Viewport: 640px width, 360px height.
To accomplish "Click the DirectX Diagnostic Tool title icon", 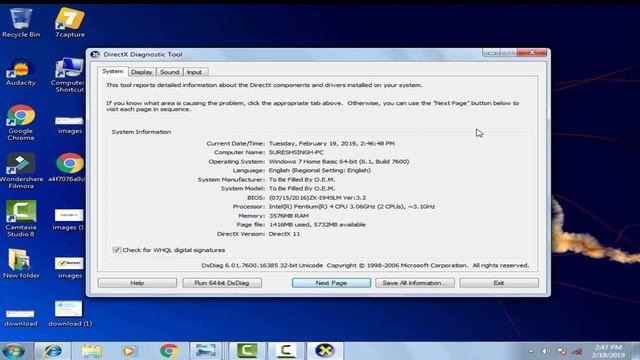I will pos(95,54).
